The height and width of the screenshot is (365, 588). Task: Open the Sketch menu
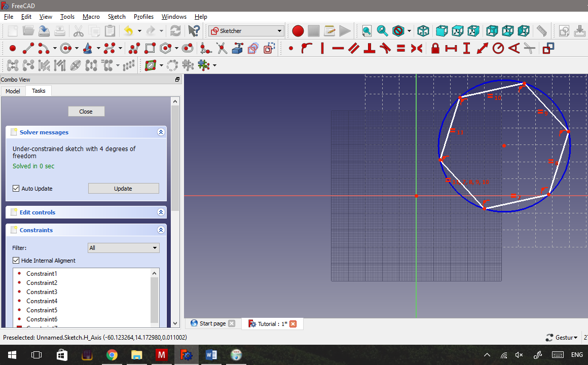click(x=117, y=17)
